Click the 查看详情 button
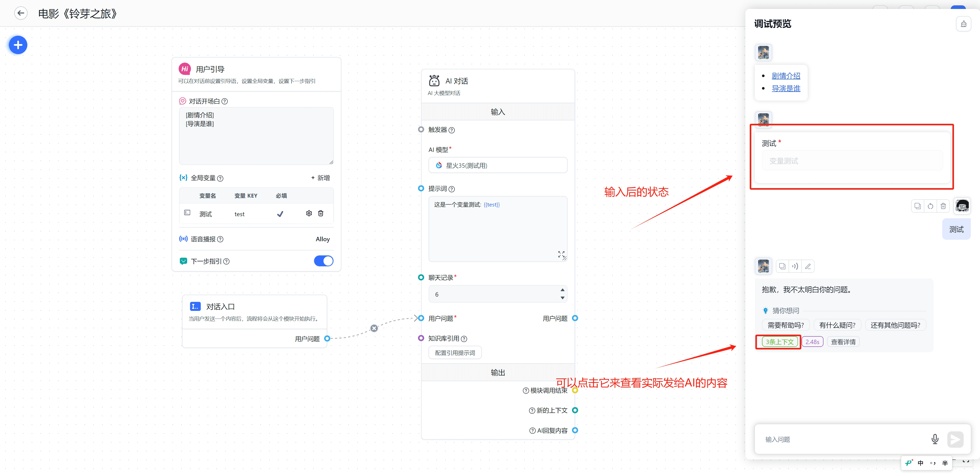Viewport: 980px width, 474px height. coord(843,342)
